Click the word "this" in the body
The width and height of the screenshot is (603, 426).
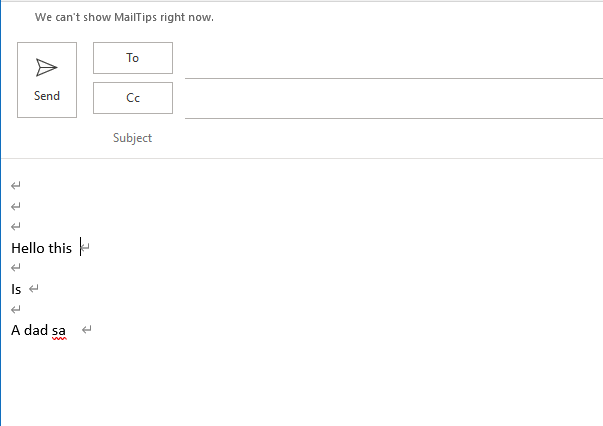point(60,248)
